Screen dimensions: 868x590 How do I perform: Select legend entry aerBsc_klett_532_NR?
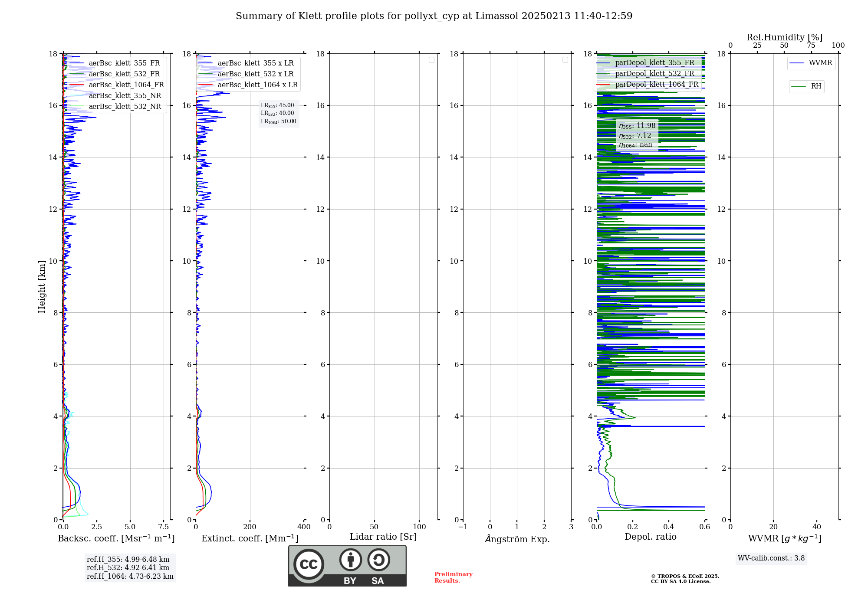[x=115, y=106]
